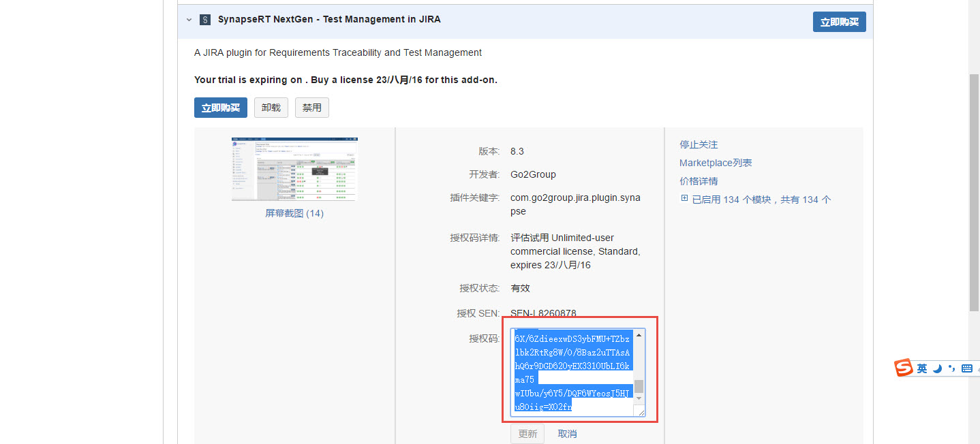Viewport: 980px width, 444px height.
Task: Click the 授权 SEN label
Action: 478,313
